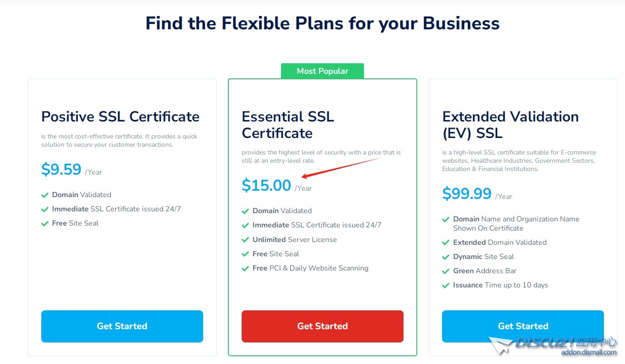625x364 pixels.
Task: Click checkmark beside Extended Domain Validated
Action: point(446,243)
